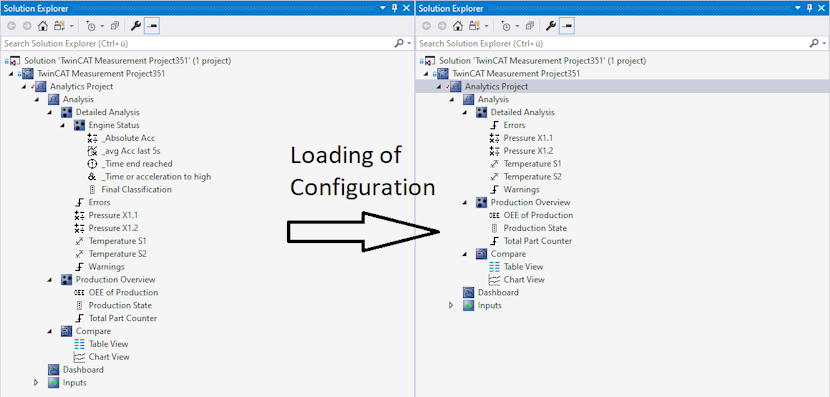
Task: Click Temperature S1 icon in left panel
Action: tap(79, 241)
